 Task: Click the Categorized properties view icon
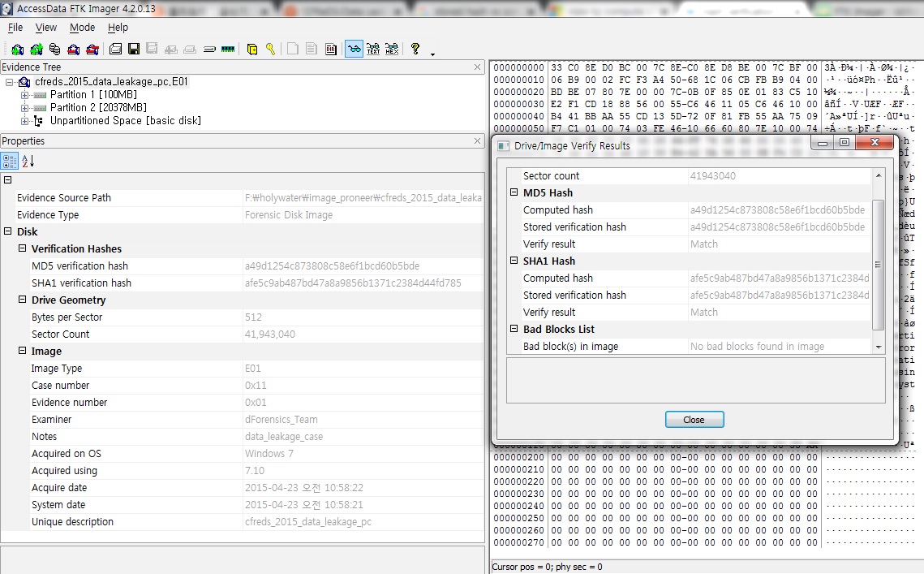[10, 161]
